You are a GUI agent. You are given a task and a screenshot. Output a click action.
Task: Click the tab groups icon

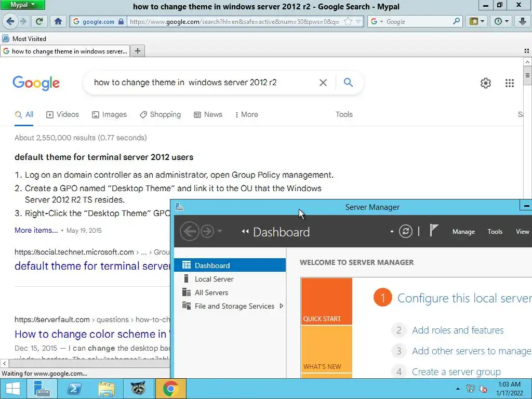click(527, 51)
